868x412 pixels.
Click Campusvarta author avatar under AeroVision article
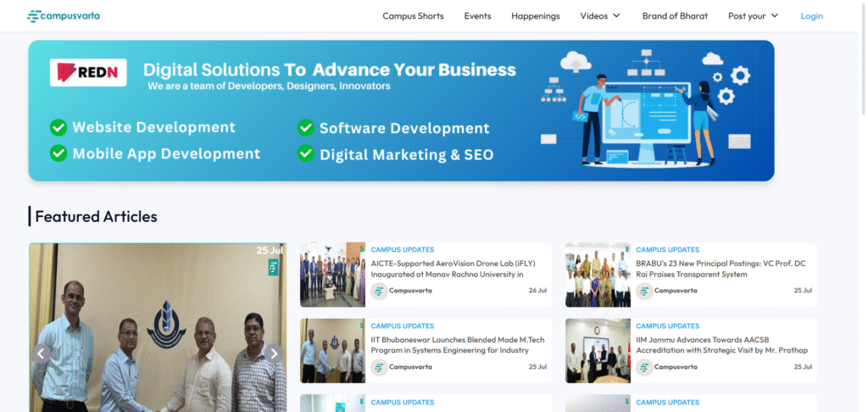click(379, 291)
